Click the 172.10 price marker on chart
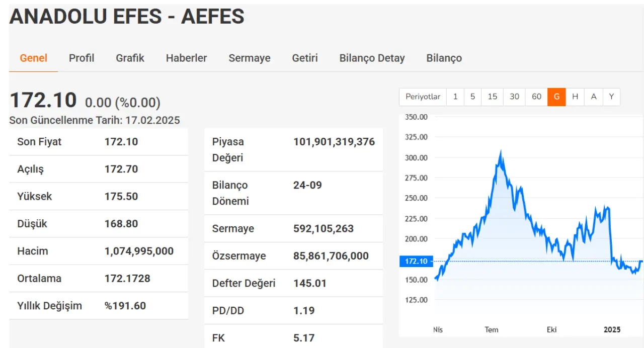The image size is (644, 348). point(416,261)
